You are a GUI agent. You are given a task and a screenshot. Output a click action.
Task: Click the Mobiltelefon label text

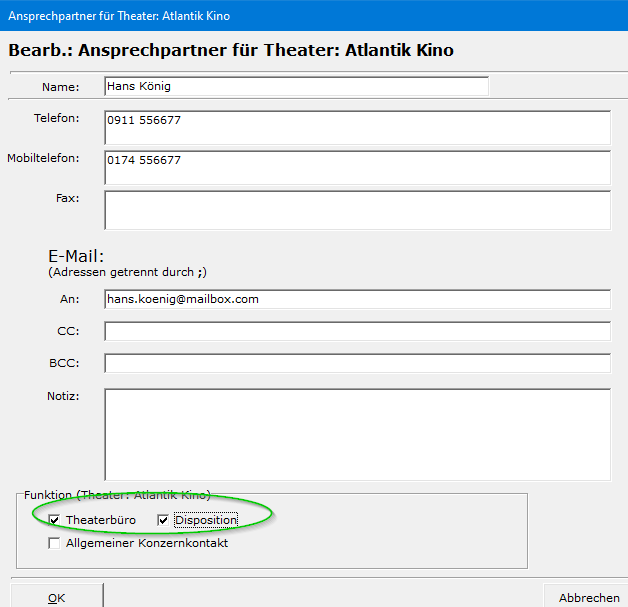pos(43,159)
